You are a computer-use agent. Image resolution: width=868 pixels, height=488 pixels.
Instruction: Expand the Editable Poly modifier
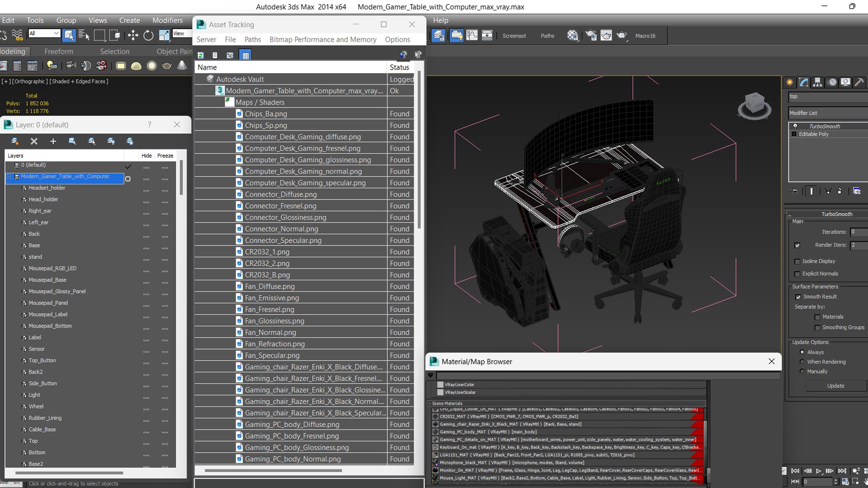(794, 134)
